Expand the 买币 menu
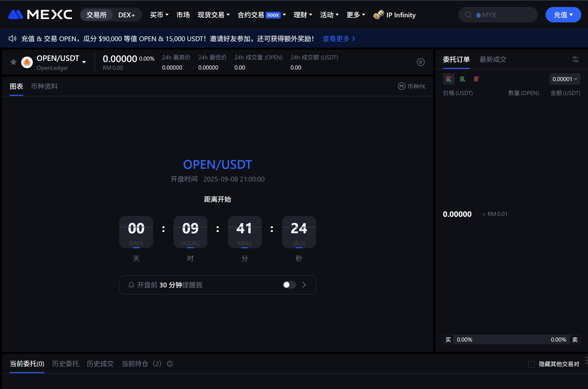588x389 pixels. point(159,15)
